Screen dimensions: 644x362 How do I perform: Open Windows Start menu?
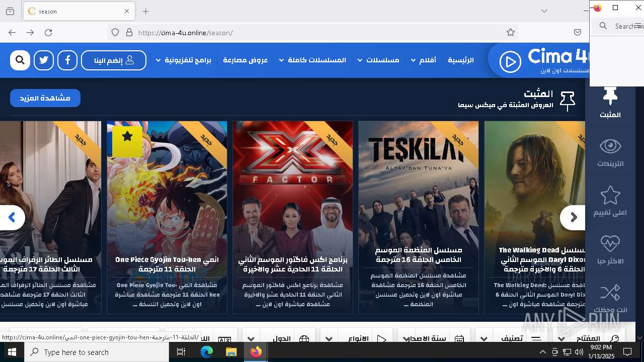pos(12,352)
